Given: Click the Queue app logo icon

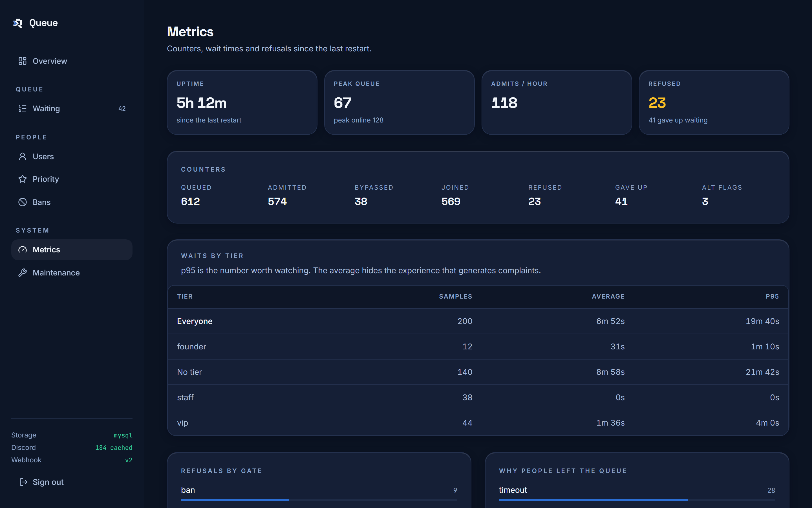Looking at the screenshot, I should pyautogui.click(x=17, y=23).
